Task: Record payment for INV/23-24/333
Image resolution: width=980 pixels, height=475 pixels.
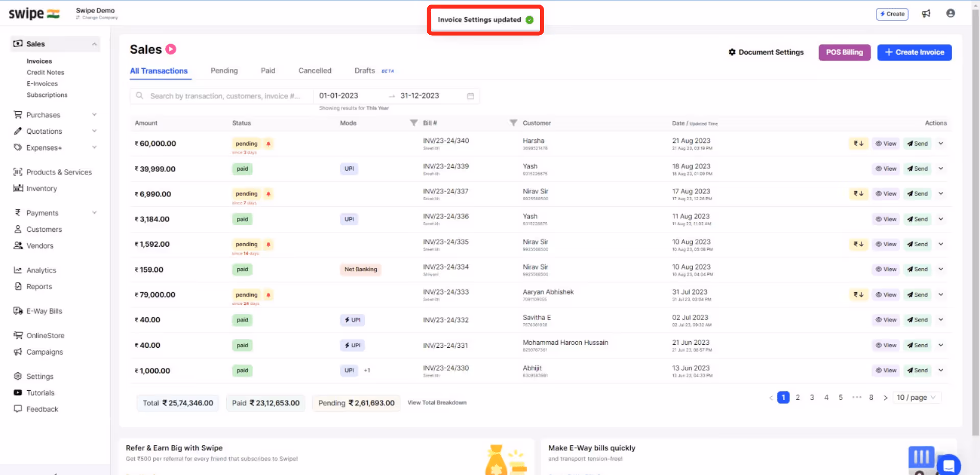Action: pyautogui.click(x=859, y=295)
